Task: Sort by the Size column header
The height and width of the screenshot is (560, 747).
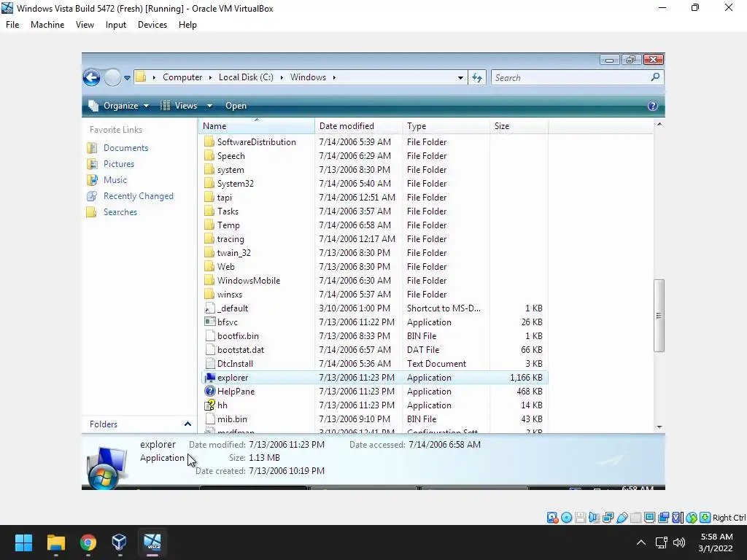Action: click(519, 126)
